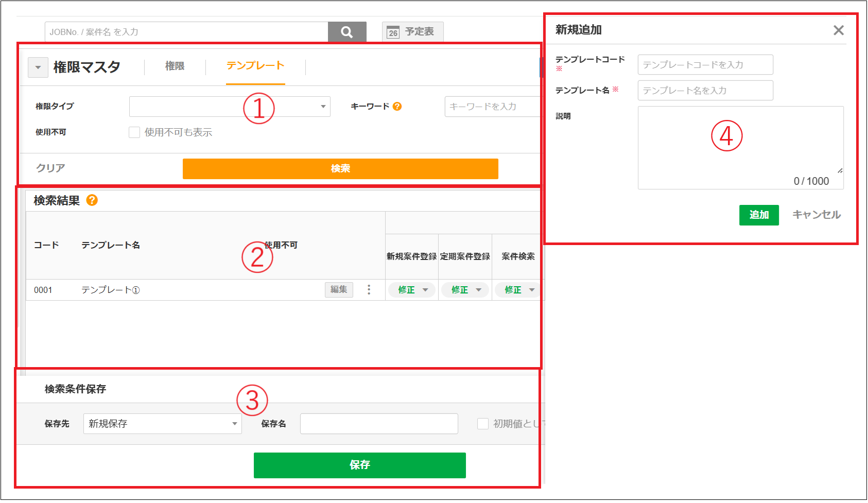Select the テンプレート tab
The height and width of the screenshot is (503, 868).
pyautogui.click(x=255, y=66)
